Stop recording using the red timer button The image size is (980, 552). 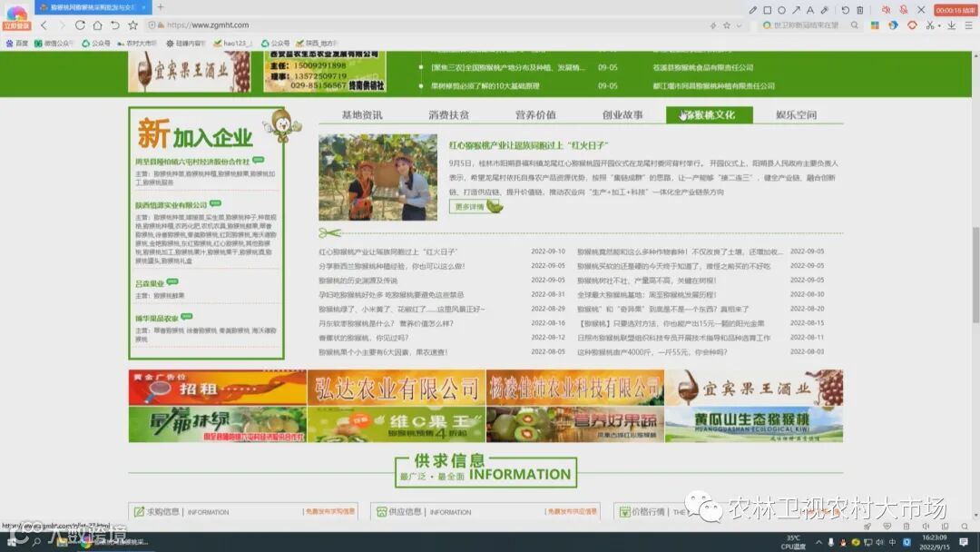tap(955, 10)
